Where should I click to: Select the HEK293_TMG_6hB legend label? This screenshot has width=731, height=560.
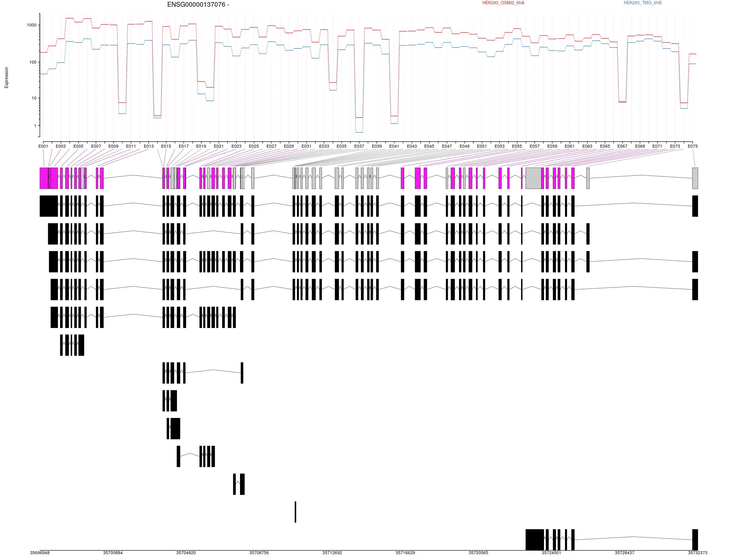click(x=642, y=3)
